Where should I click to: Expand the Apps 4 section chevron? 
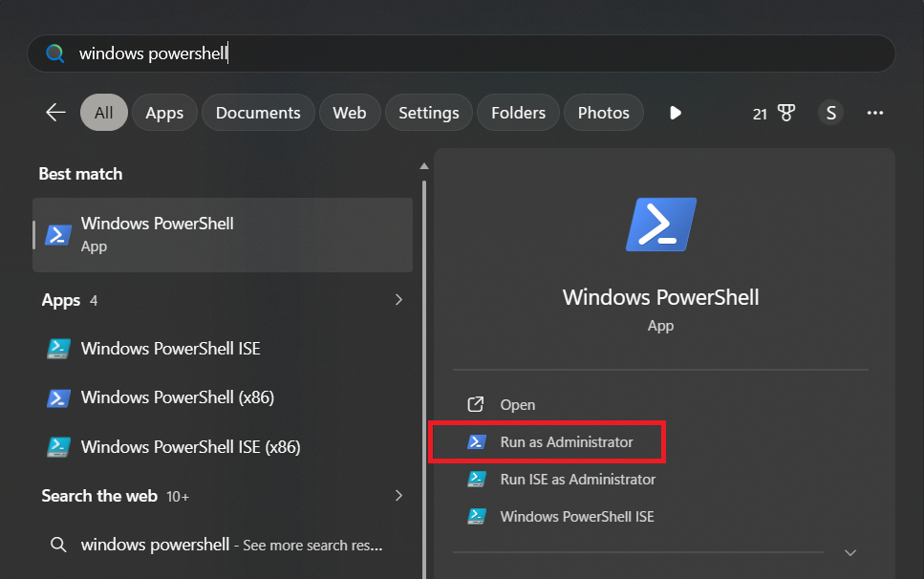(x=399, y=300)
